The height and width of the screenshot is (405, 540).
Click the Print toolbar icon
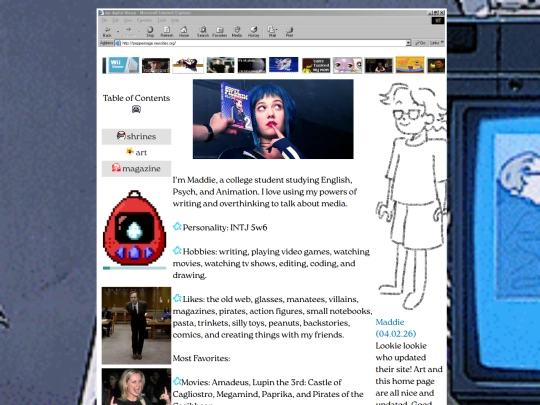[x=289, y=30]
